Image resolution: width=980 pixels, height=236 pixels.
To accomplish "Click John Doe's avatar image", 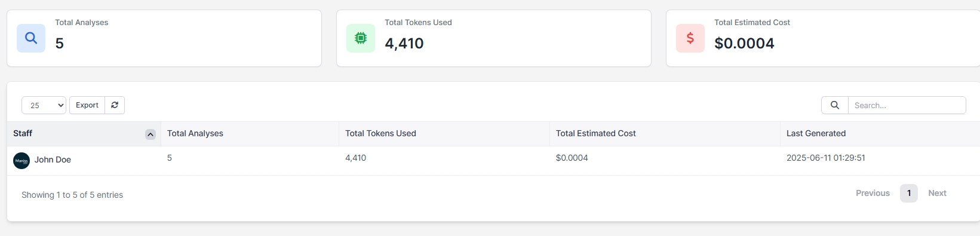I will [x=21, y=161].
